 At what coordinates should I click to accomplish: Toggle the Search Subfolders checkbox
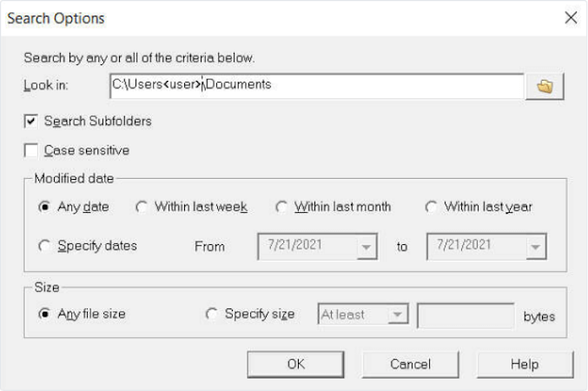[x=31, y=122]
